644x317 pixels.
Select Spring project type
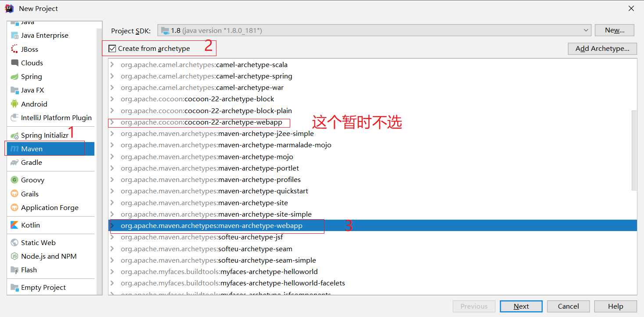click(50, 76)
